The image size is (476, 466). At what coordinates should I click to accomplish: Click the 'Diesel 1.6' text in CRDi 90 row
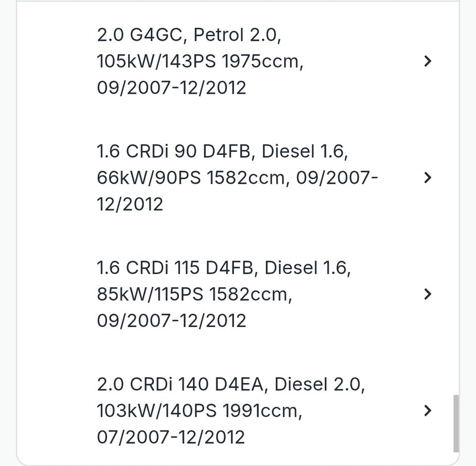pos(304,151)
